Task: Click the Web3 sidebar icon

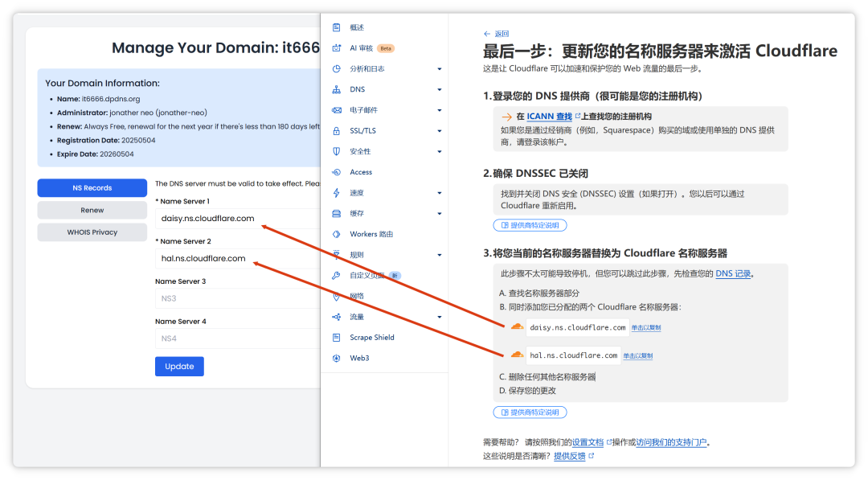Action: (x=336, y=359)
